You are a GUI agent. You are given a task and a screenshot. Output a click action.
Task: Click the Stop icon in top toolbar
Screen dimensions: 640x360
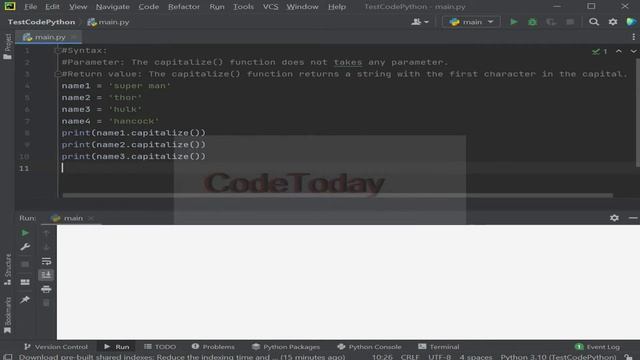tap(570, 22)
